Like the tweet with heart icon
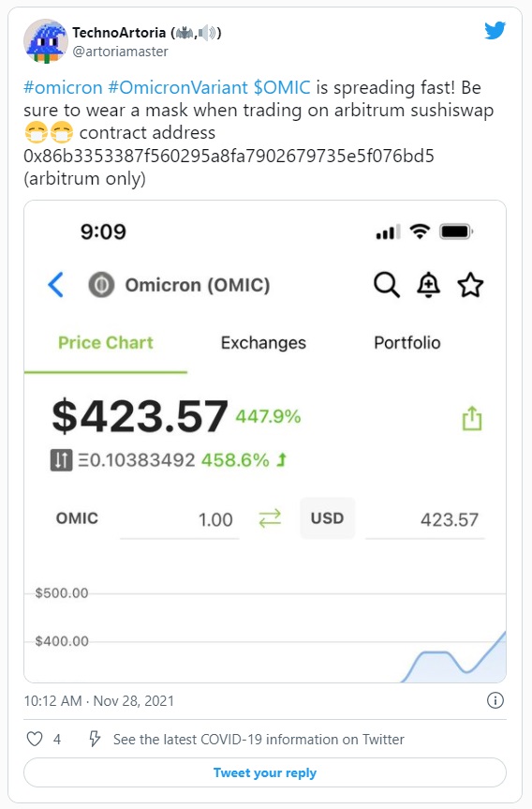This screenshot has width=532, height=809. [35, 739]
